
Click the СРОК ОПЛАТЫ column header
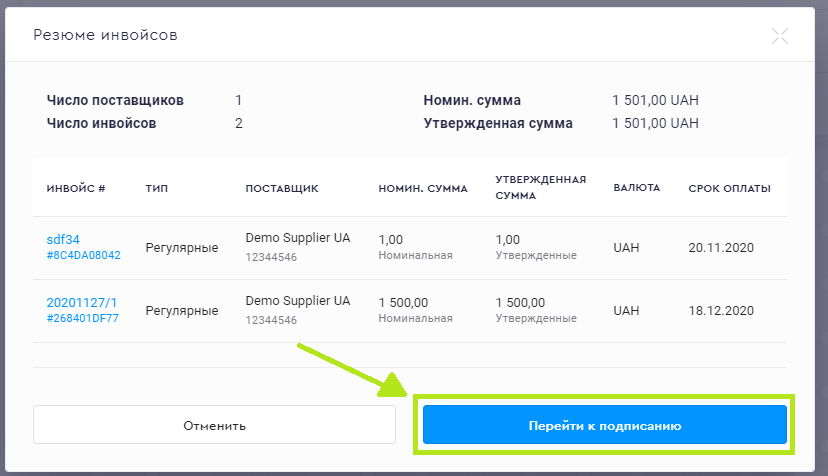(x=729, y=188)
